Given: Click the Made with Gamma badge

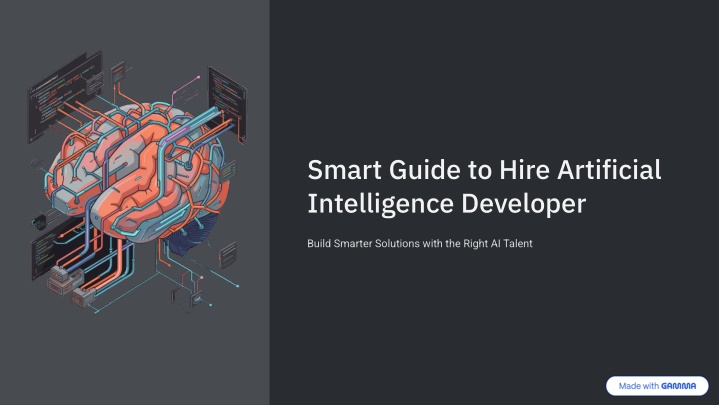Looking at the screenshot, I should [657, 386].
